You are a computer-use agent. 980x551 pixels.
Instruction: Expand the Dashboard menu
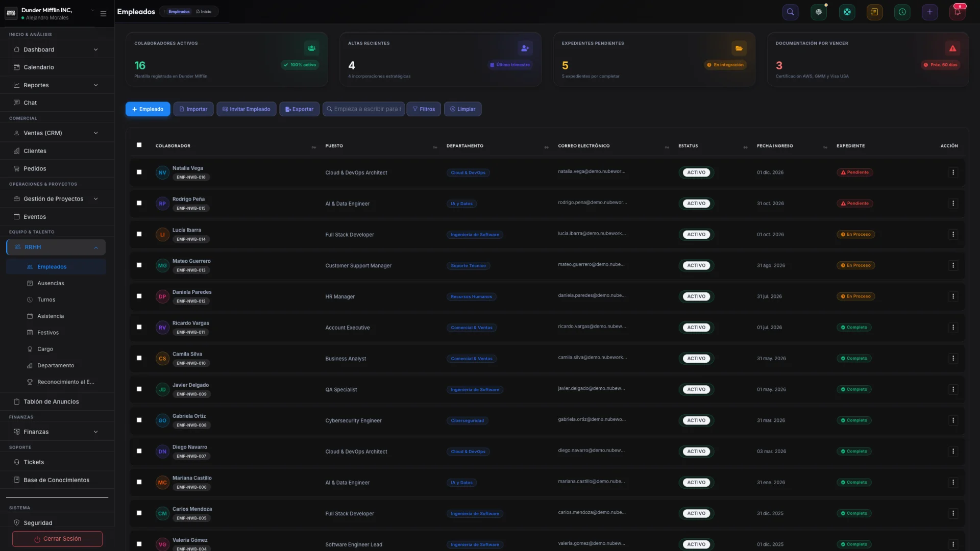[x=57, y=49]
